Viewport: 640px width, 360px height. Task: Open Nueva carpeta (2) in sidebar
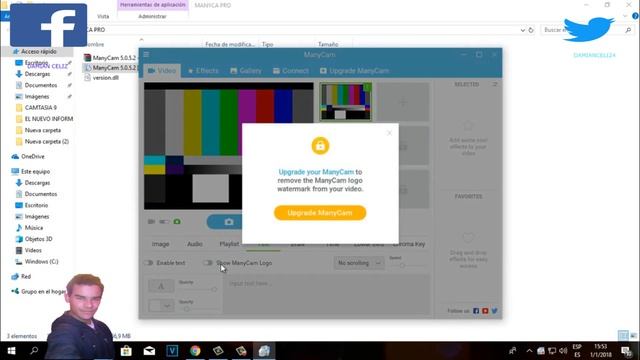47,141
